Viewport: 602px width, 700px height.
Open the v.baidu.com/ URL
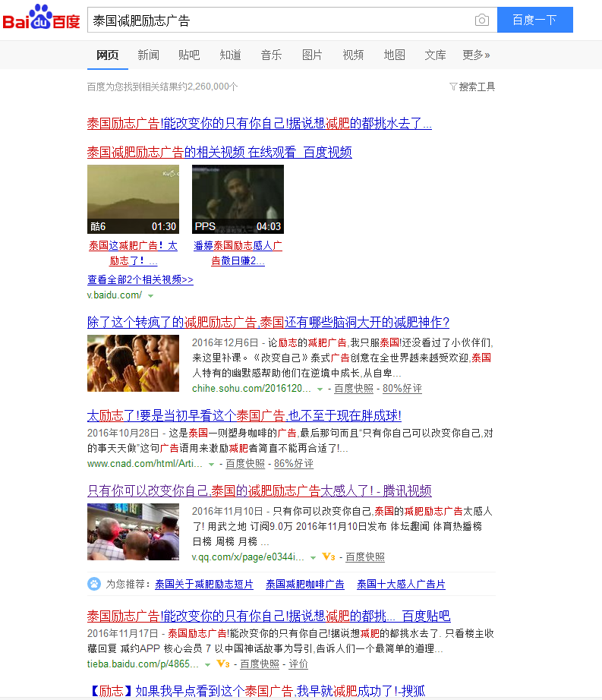pos(115,295)
